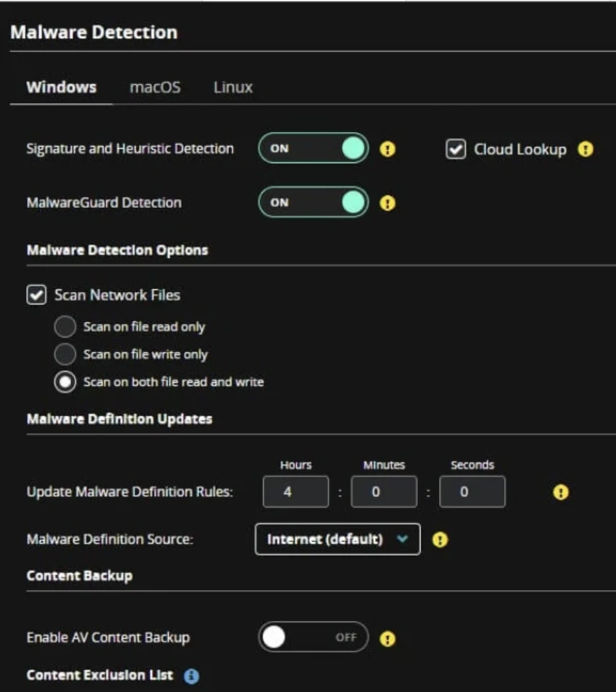The image size is (616, 692).
Task: Switch to the Linux tab
Action: click(x=233, y=87)
